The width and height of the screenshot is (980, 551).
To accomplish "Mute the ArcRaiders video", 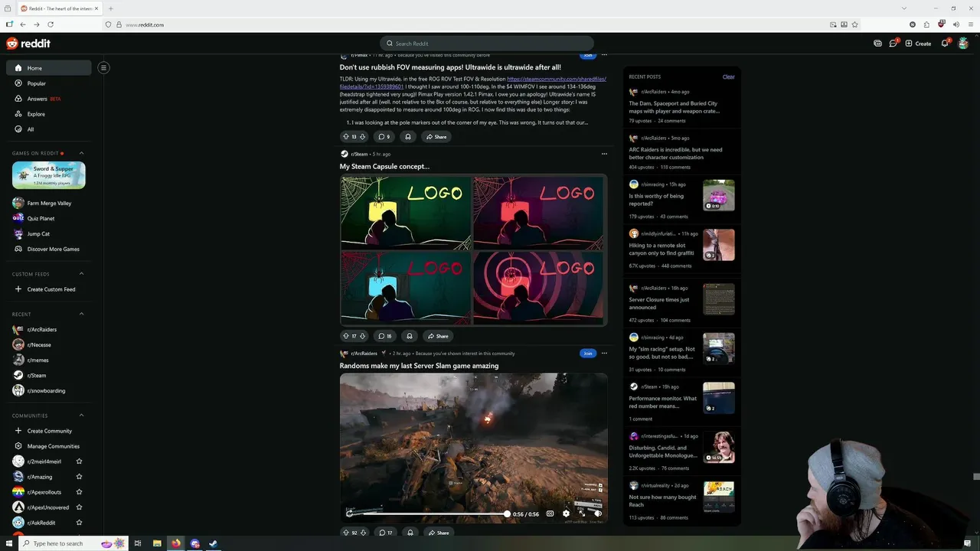I will click(598, 514).
